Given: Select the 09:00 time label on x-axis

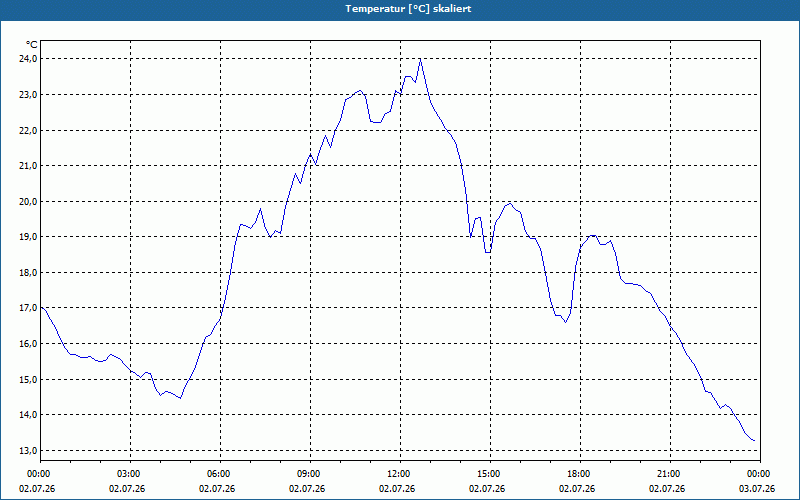Looking at the screenshot, I should [x=310, y=474].
